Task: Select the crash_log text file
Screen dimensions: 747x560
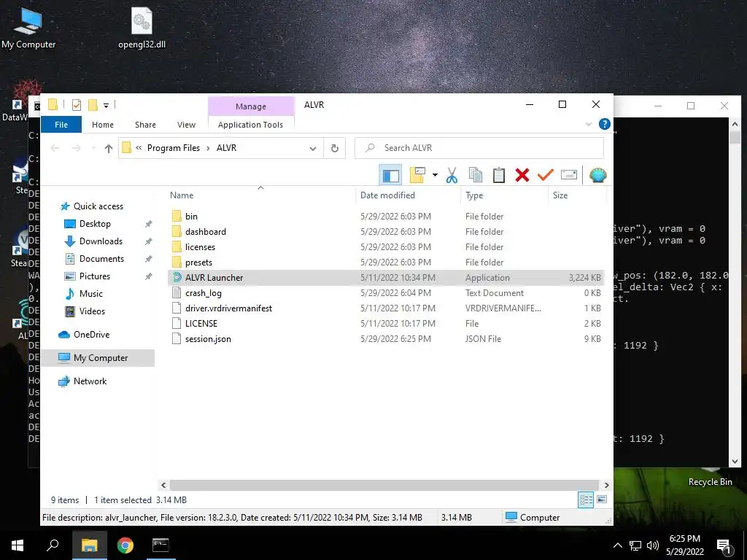Action: tap(386, 293)
